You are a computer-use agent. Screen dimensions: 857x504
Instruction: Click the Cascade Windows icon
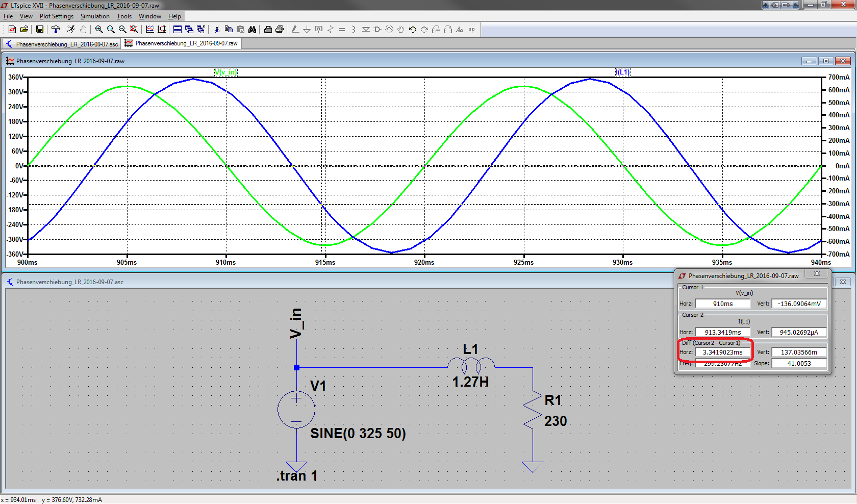point(189,30)
